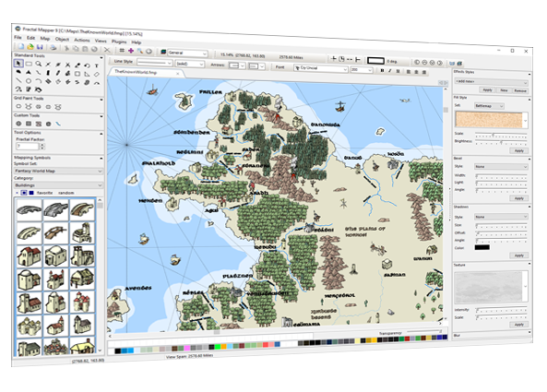Select the red-roofed house symbol thumbnail

(29, 256)
